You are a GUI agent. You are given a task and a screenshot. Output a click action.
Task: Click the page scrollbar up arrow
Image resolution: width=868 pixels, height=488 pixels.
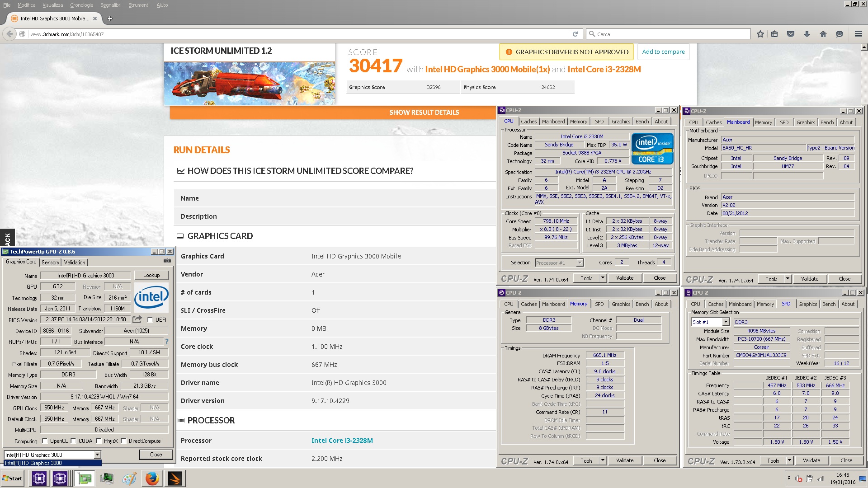pos(864,47)
